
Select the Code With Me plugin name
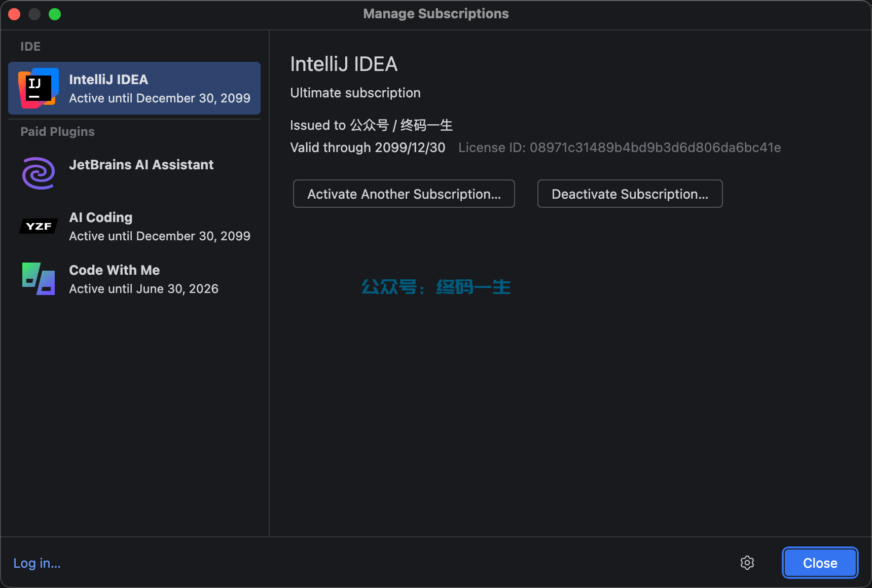point(114,270)
